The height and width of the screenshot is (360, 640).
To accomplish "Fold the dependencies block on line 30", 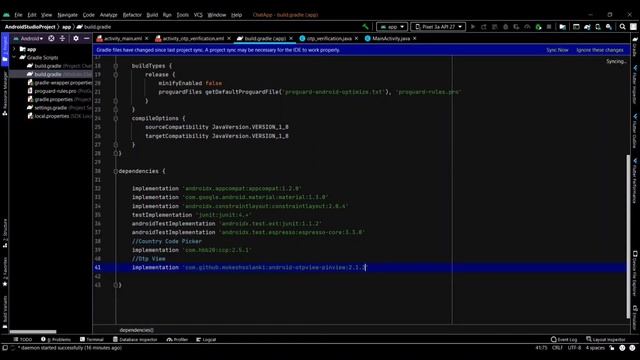I will pyautogui.click(x=116, y=171).
